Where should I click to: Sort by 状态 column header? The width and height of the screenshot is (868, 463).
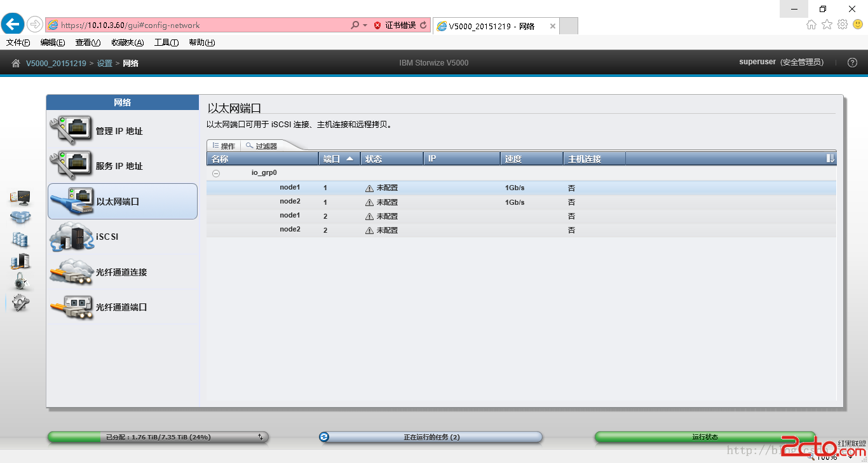392,158
